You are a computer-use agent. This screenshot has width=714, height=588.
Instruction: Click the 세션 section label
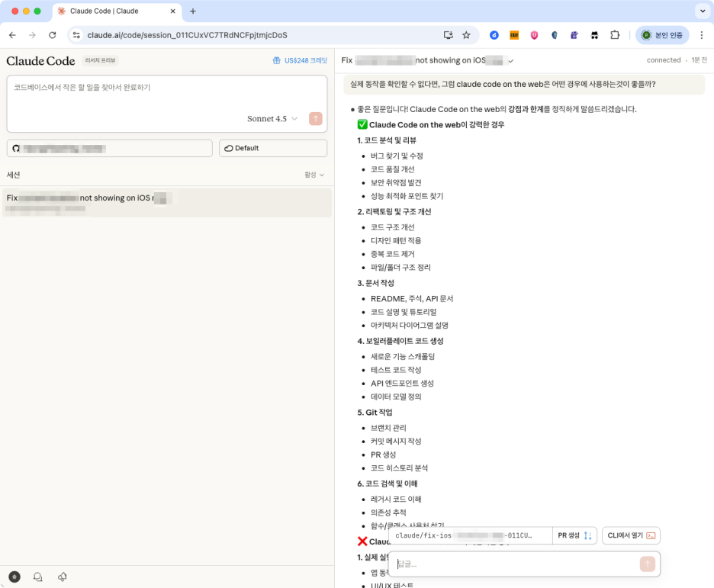click(13, 175)
